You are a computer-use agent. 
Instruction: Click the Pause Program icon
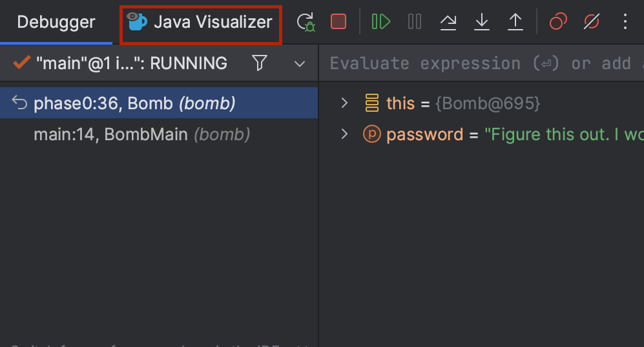pyautogui.click(x=415, y=22)
